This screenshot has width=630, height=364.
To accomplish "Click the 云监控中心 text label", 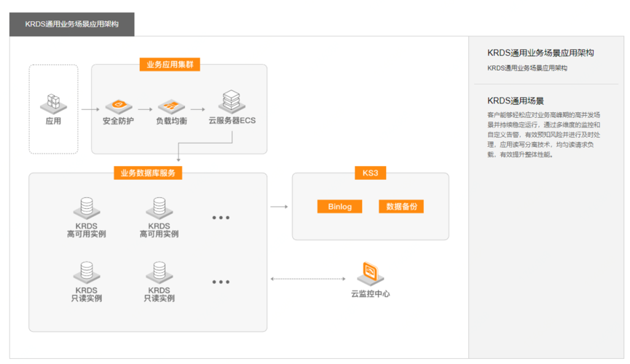I will pyautogui.click(x=371, y=294).
